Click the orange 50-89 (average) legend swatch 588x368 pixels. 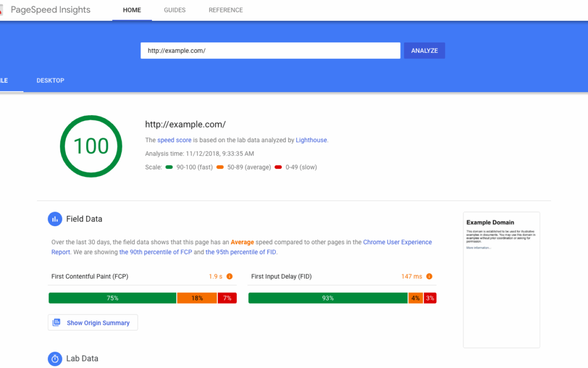point(220,167)
